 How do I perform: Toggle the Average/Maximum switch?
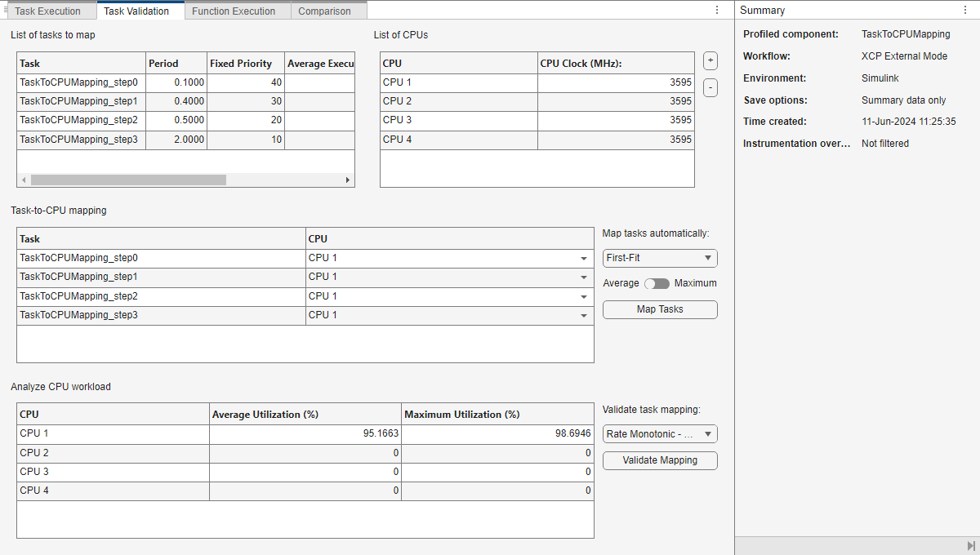[657, 283]
